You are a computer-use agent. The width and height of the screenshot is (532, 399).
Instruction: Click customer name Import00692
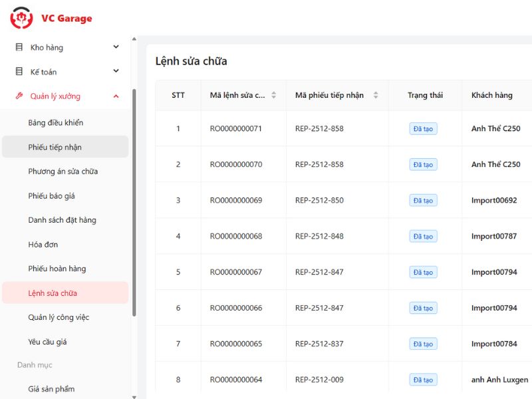[x=494, y=200]
